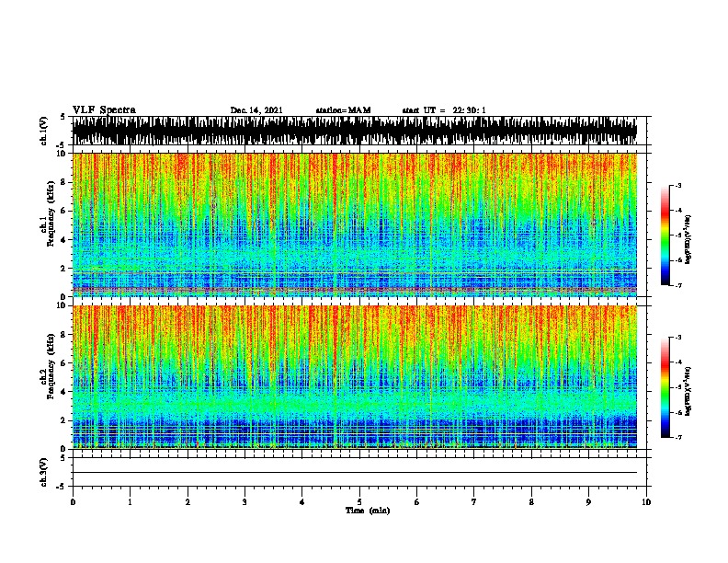This screenshot has height=563, width=728.
Task: Click time axis tick label "3"
Action: pyautogui.click(x=245, y=502)
